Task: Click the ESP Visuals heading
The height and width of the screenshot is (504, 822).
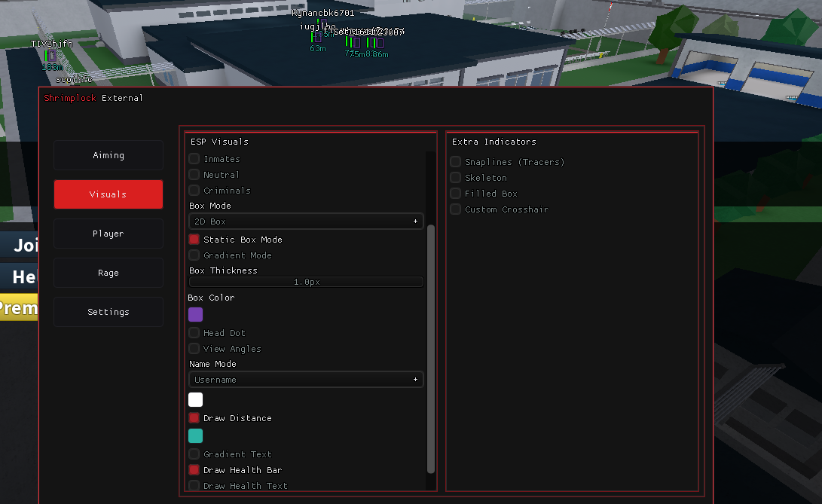Action: [x=219, y=142]
